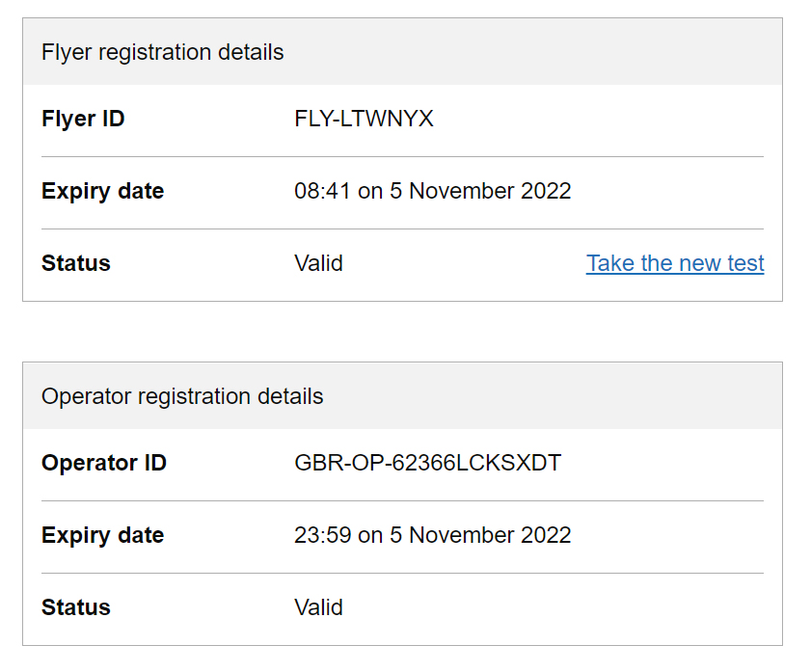Image resolution: width=811 pixels, height=672 pixels.
Task: Open the Take the new test link
Action: coord(675,263)
